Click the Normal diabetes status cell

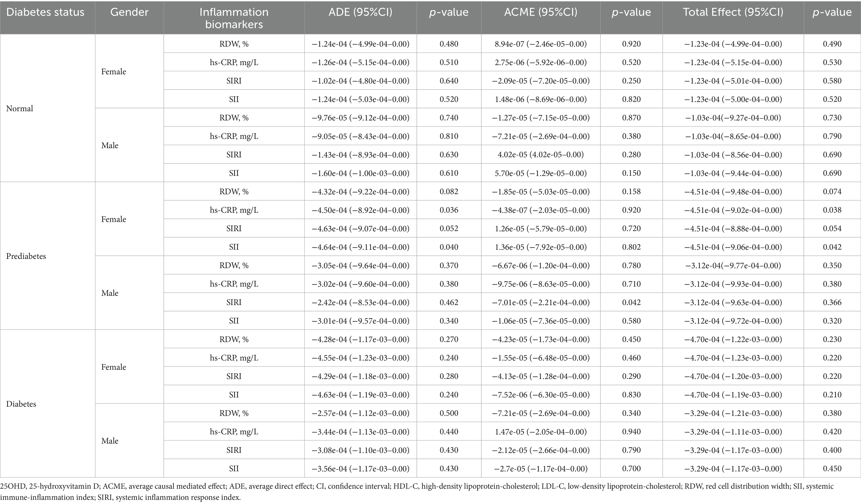coord(20,109)
